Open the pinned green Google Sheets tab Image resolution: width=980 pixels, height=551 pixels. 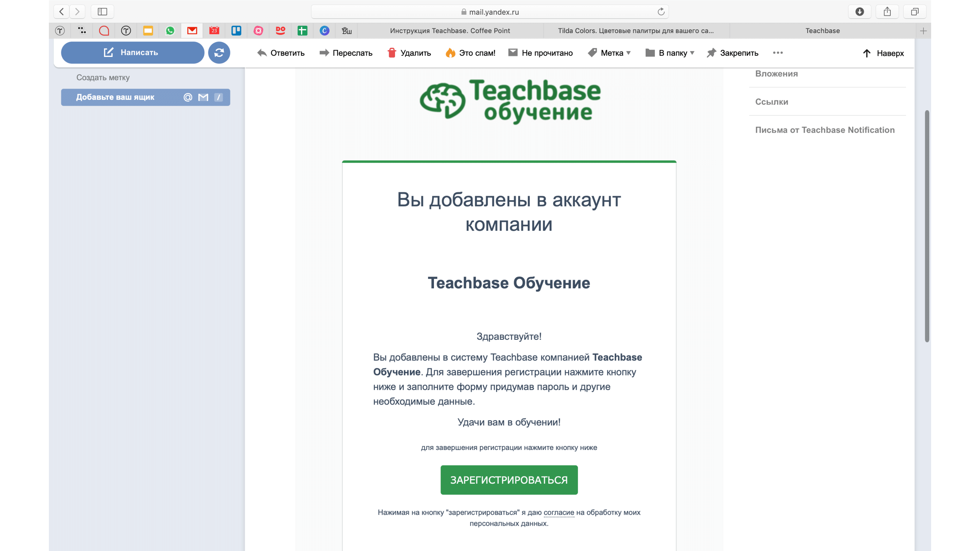[x=302, y=31]
